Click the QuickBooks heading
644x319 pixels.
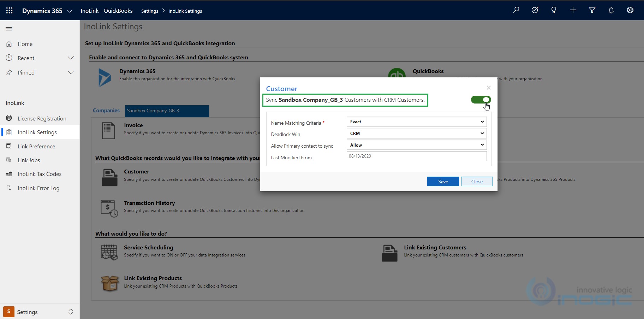[428, 71]
